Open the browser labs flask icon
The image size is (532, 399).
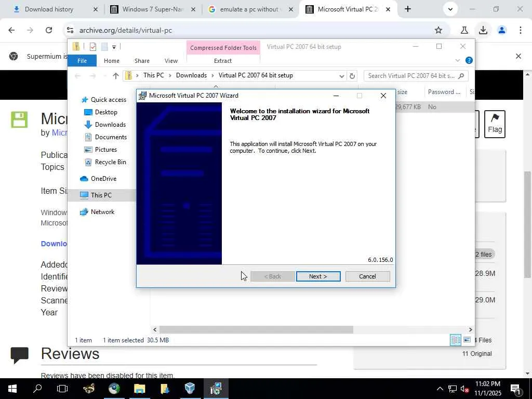point(464,30)
